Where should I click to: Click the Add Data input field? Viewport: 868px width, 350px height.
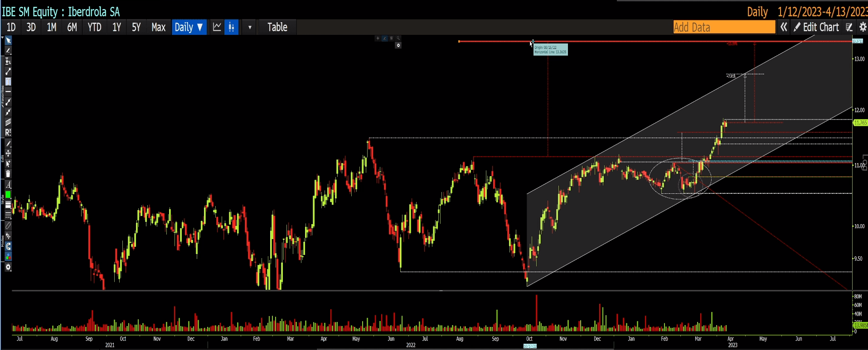tap(724, 27)
